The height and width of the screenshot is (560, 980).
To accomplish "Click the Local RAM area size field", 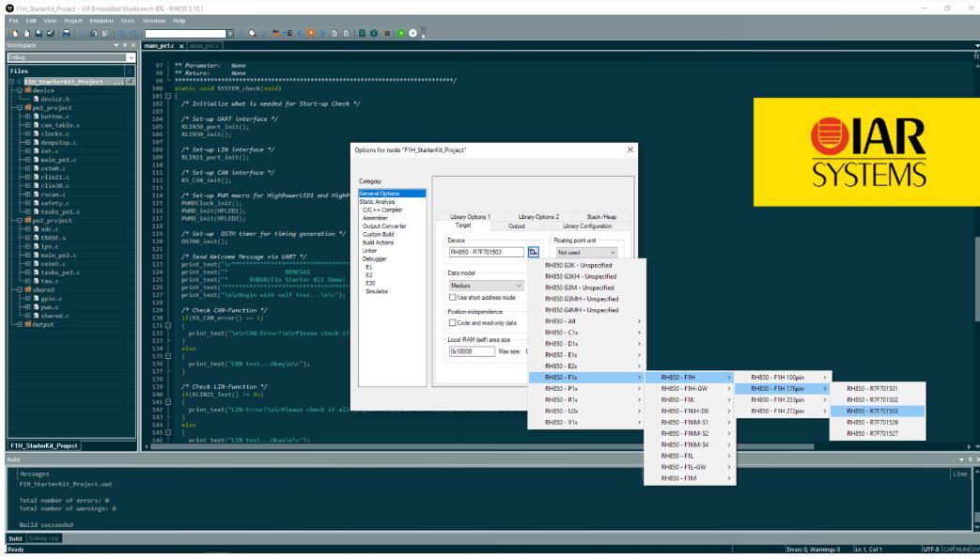I will 472,350.
